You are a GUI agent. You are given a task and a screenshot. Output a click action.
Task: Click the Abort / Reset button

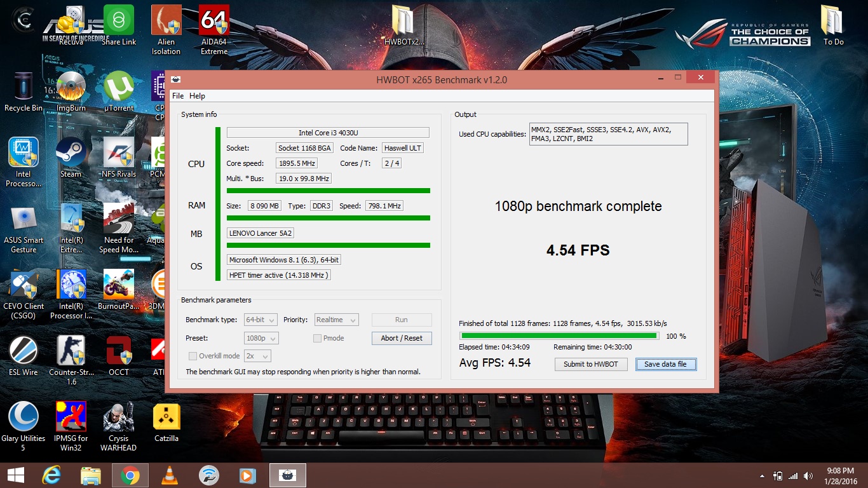(402, 338)
